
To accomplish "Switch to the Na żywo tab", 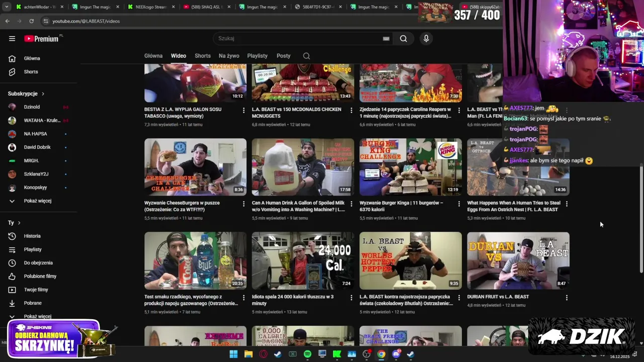I will pos(229,56).
